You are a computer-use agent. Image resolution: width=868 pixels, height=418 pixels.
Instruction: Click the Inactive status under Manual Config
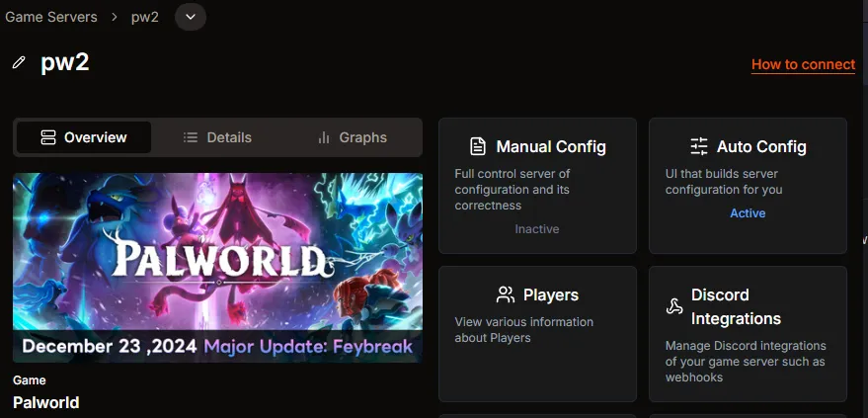[x=537, y=229]
